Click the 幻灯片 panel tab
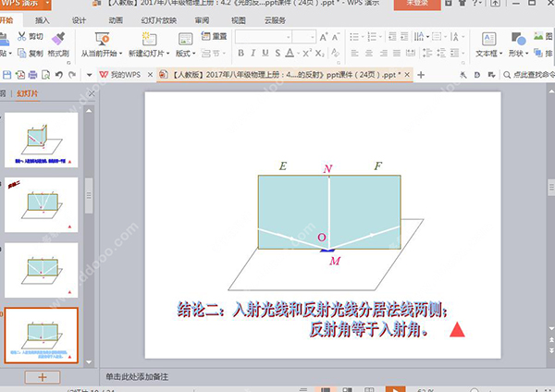 [27, 93]
